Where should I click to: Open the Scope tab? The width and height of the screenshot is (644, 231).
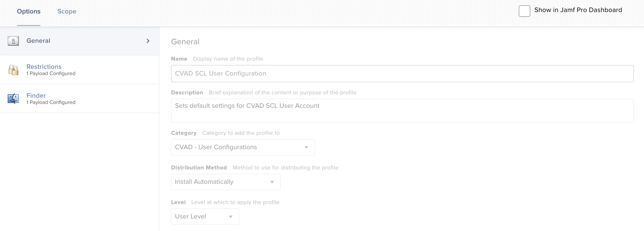tap(67, 12)
